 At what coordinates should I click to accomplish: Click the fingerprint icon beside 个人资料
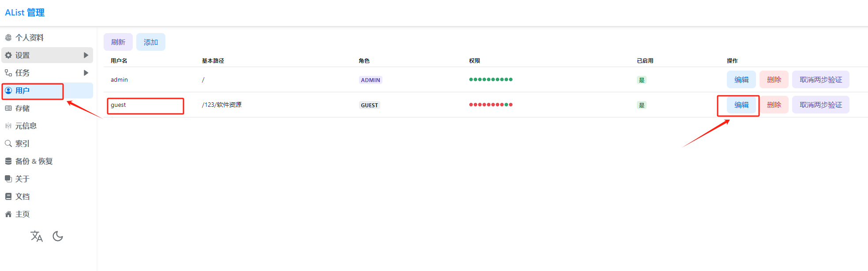click(x=8, y=38)
